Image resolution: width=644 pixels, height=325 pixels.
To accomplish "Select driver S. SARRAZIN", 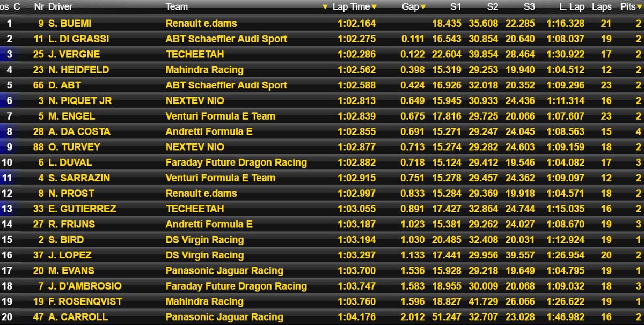I will pyautogui.click(x=79, y=178).
